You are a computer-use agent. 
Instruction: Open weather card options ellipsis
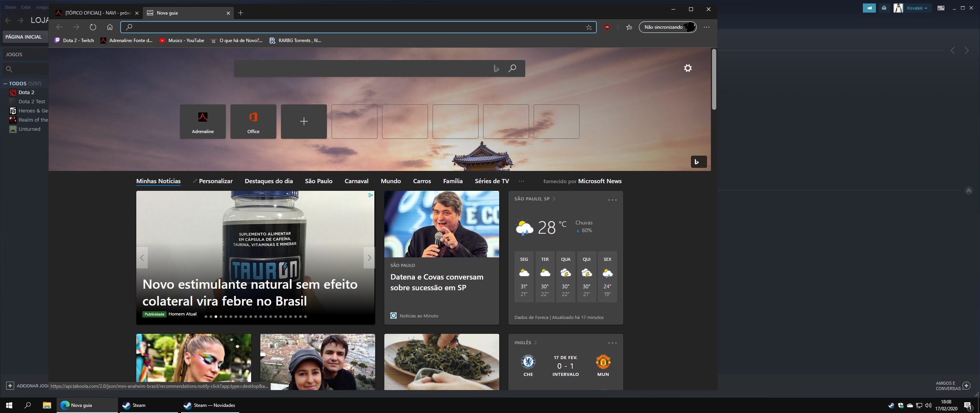coord(612,200)
